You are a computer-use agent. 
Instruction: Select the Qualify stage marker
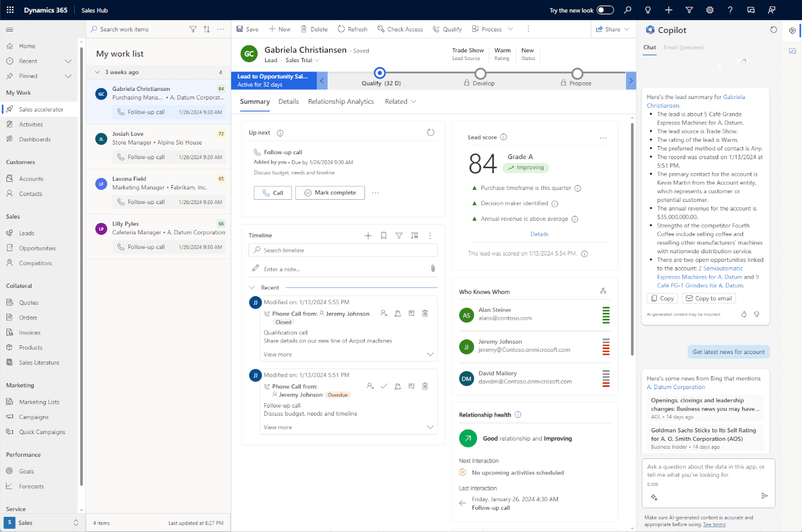(380, 73)
